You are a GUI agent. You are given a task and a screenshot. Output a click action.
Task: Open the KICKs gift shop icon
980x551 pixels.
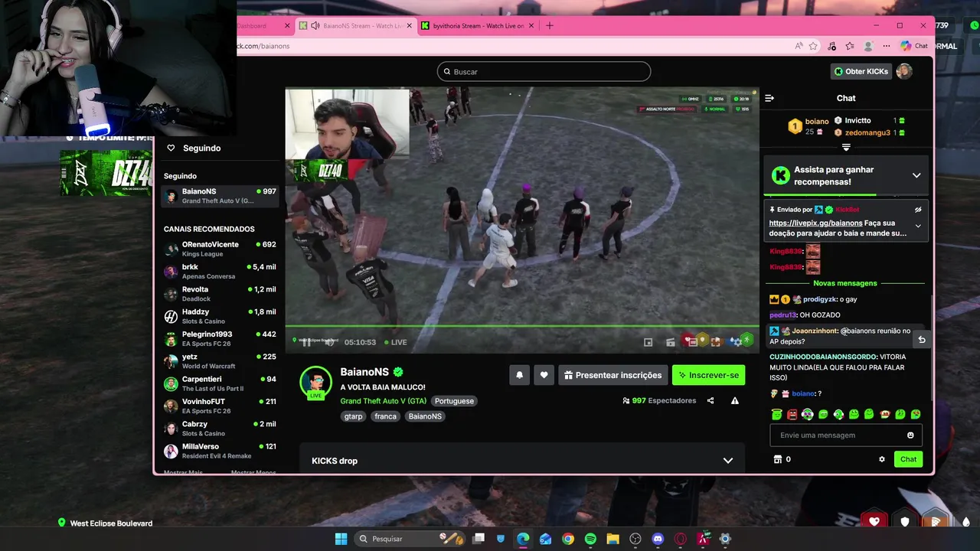pos(778,459)
